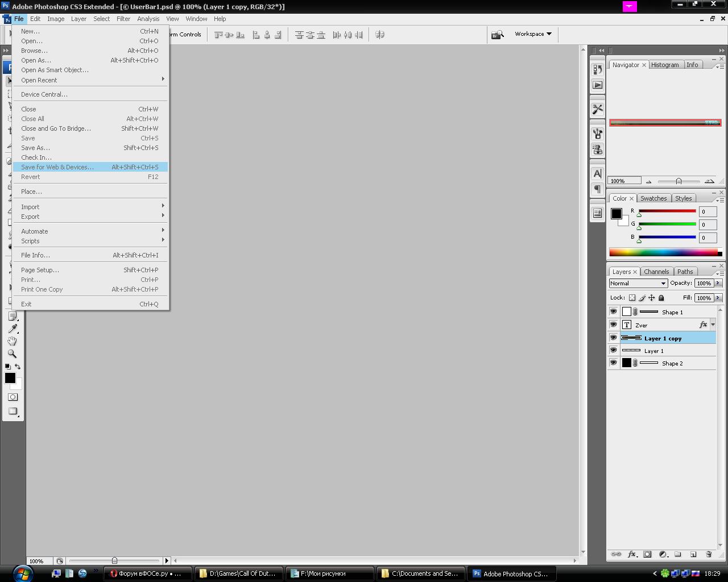
Task: Select the Hand tool
Action: pyautogui.click(x=12, y=341)
